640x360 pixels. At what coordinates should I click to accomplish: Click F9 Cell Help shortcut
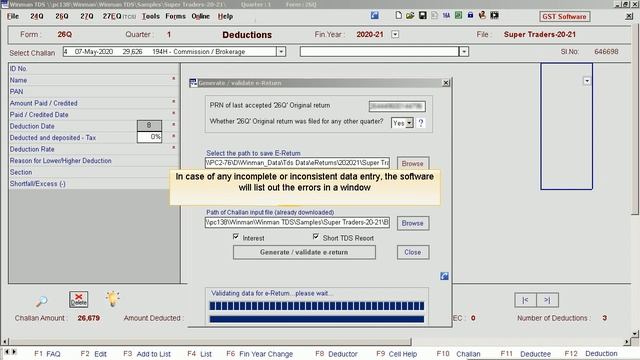pyautogui.click(x=398, y=354)
